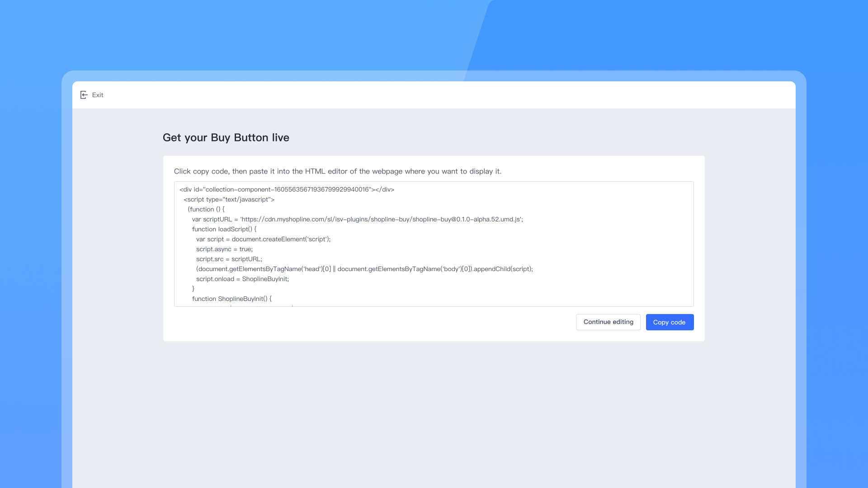Click the collection-component div line in the code box
The image size is (868, 488).
287,190
